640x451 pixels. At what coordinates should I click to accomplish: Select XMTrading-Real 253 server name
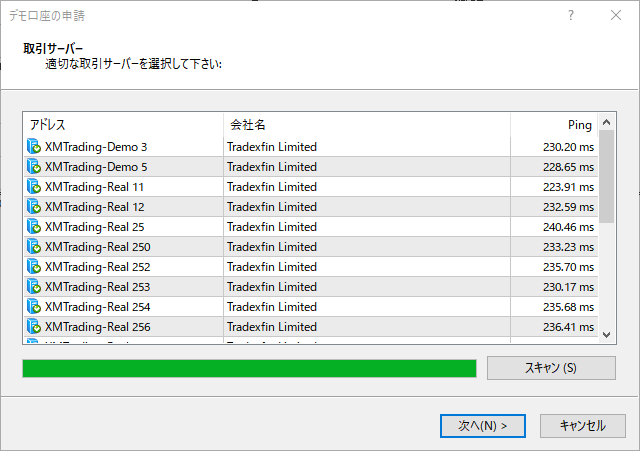98,287
